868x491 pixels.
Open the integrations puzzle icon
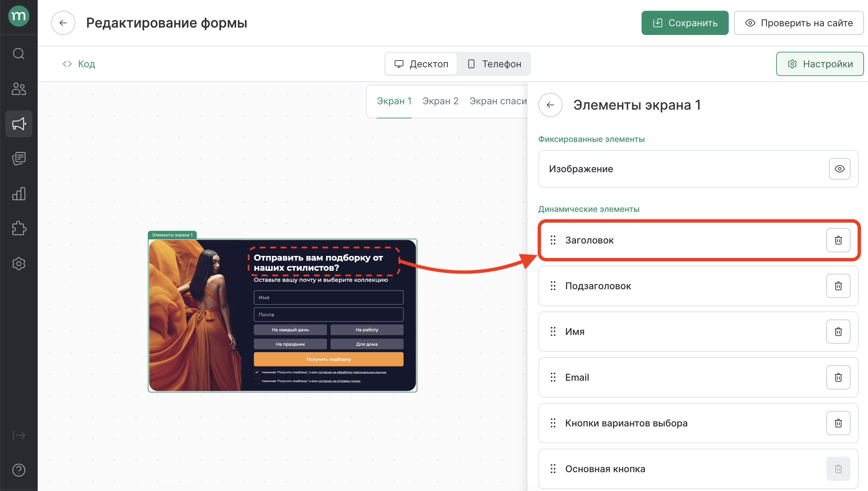click(19, 228)
